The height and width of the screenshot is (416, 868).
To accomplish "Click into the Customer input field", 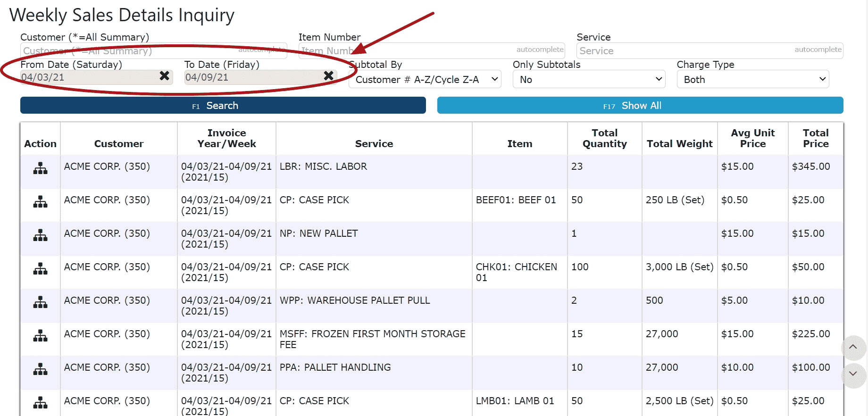I will (127, 51).
